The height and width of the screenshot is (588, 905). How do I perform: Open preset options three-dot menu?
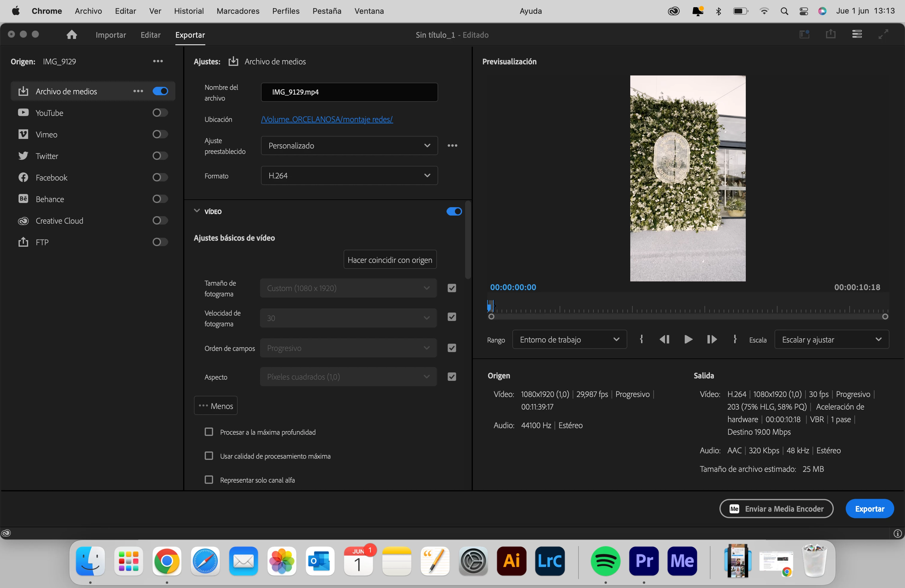pos(452,146)
